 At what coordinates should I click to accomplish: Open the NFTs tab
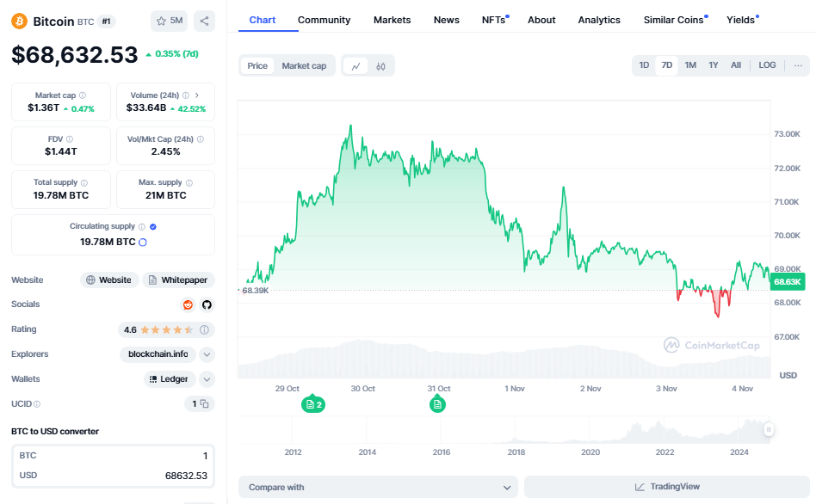coord(495,20)
